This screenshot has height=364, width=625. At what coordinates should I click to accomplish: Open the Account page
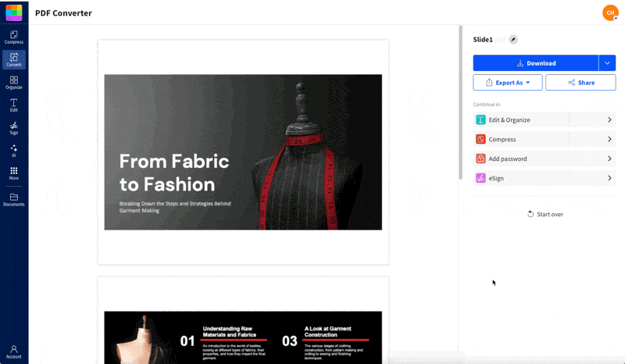point(14,352)
